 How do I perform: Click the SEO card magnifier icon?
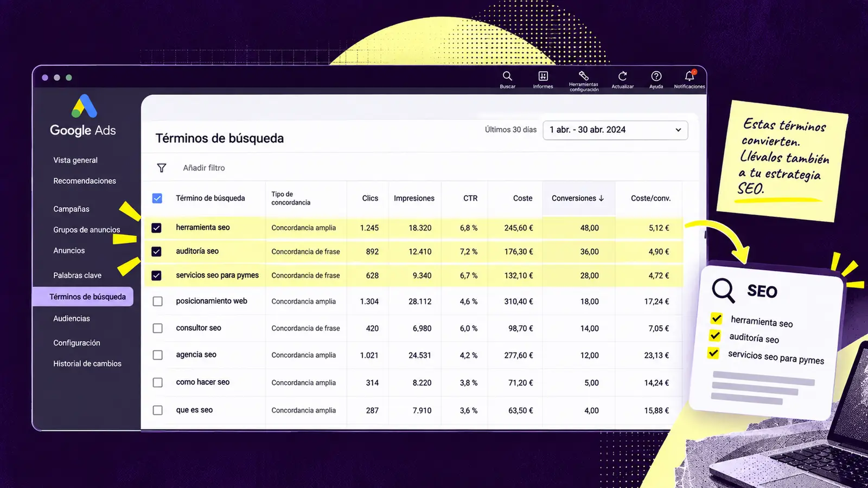point(723,290)
